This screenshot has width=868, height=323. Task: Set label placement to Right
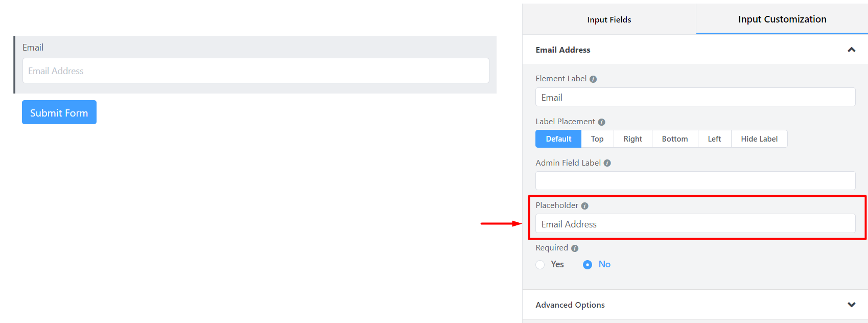632,139
